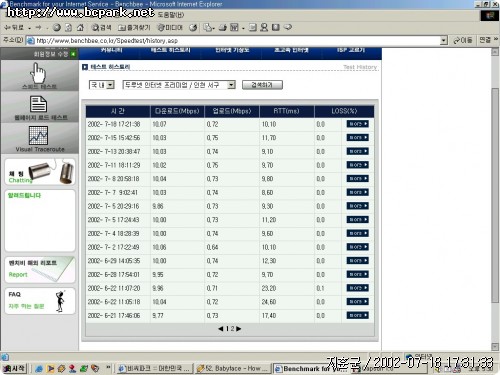Click the page scrollbar up arrow
The image size is (500, 375).
(495, 52)
